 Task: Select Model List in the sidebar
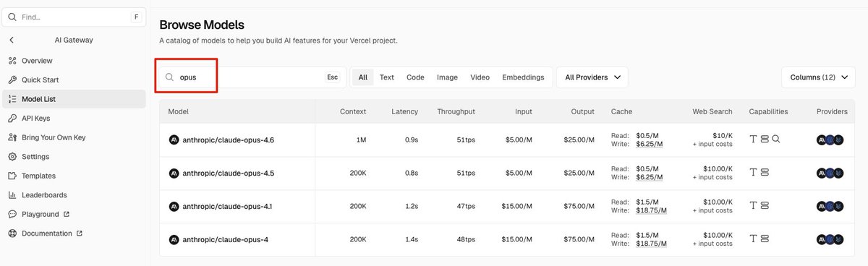pos(75,99)
